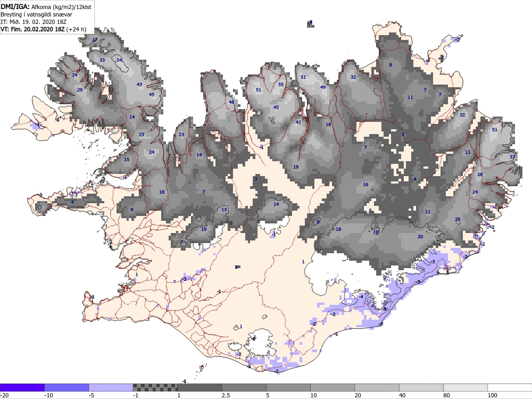This screenshot has height=399, width=532.
Task: Click the 5 to 10 gray legend swatch
Action: pos(288,387)
